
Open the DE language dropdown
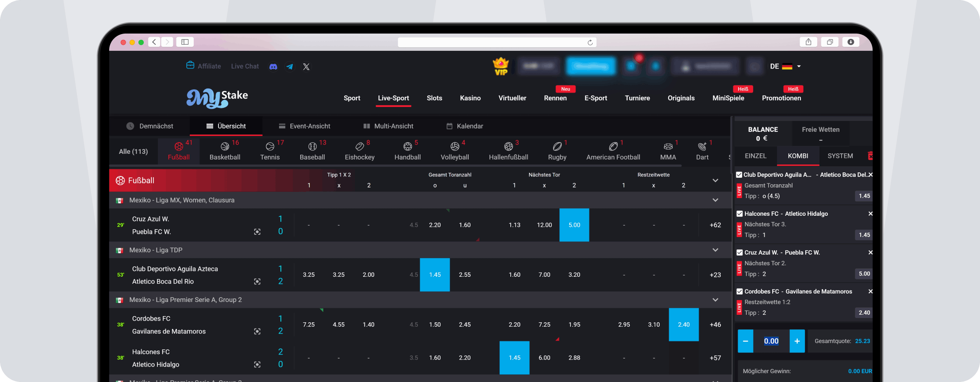[x=785, y=66]
